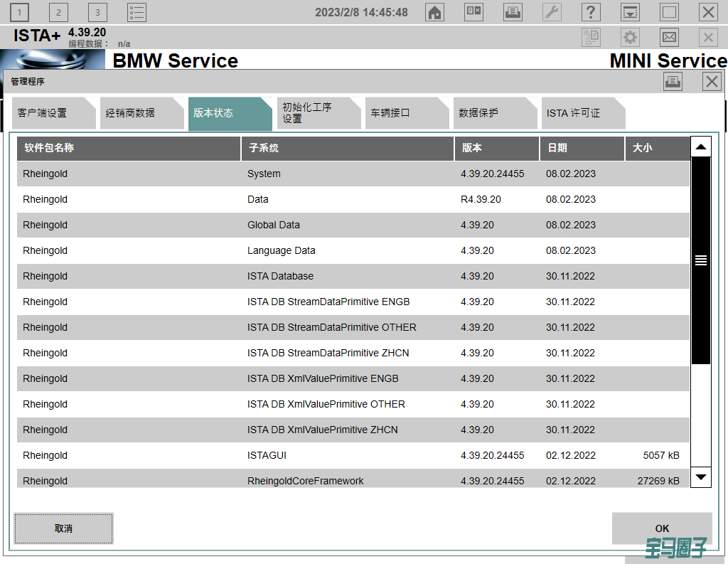The image size is (728, 569).
Task: Switch to session tab 3
Action: [x=97, y=12]
